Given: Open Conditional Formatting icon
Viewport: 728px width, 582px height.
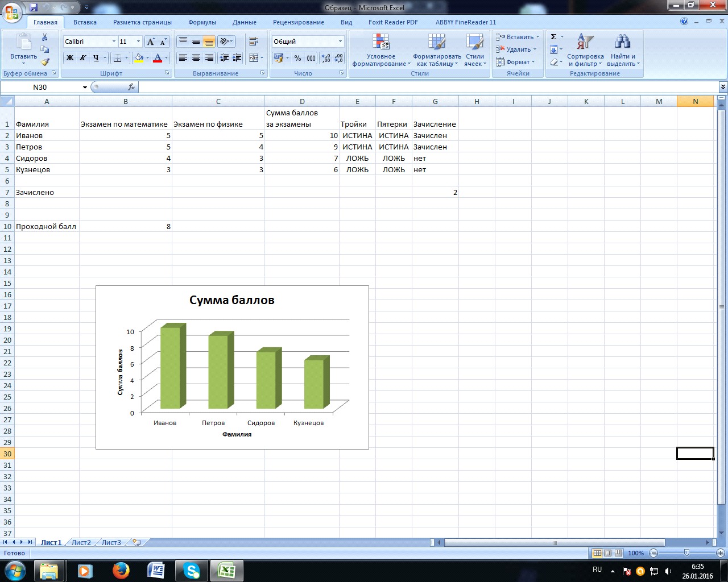Looking at the screenshot, I should tap(380, 41).
